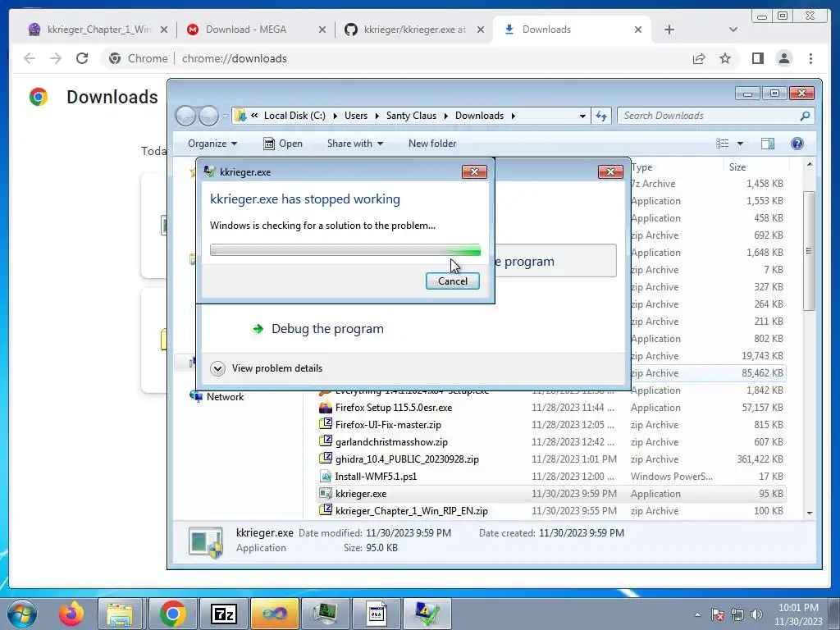This screenshot has width=840, height=630.
Task: Click kkrieger.exe details pane thumbnail
Action: [x=206, y=541]
